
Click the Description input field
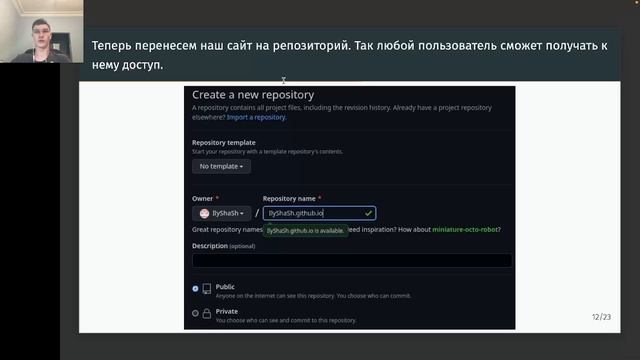[x=351, y=260]
